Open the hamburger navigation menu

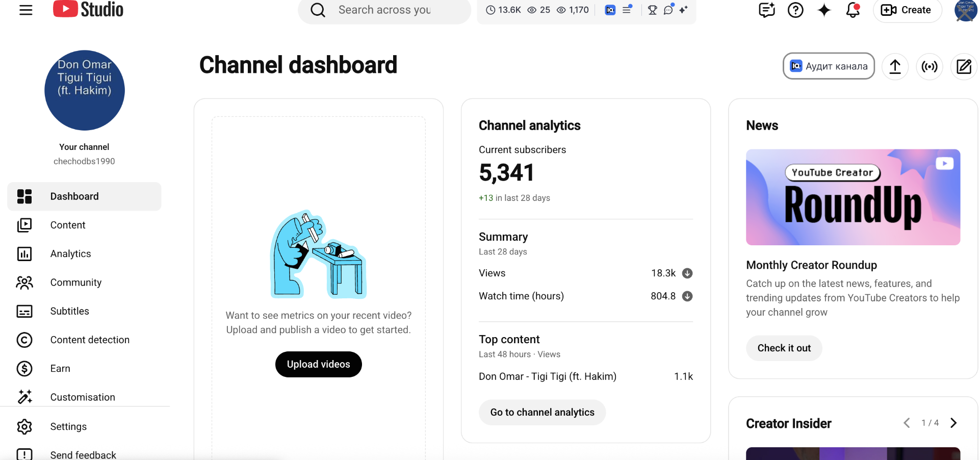click(25, 10)
